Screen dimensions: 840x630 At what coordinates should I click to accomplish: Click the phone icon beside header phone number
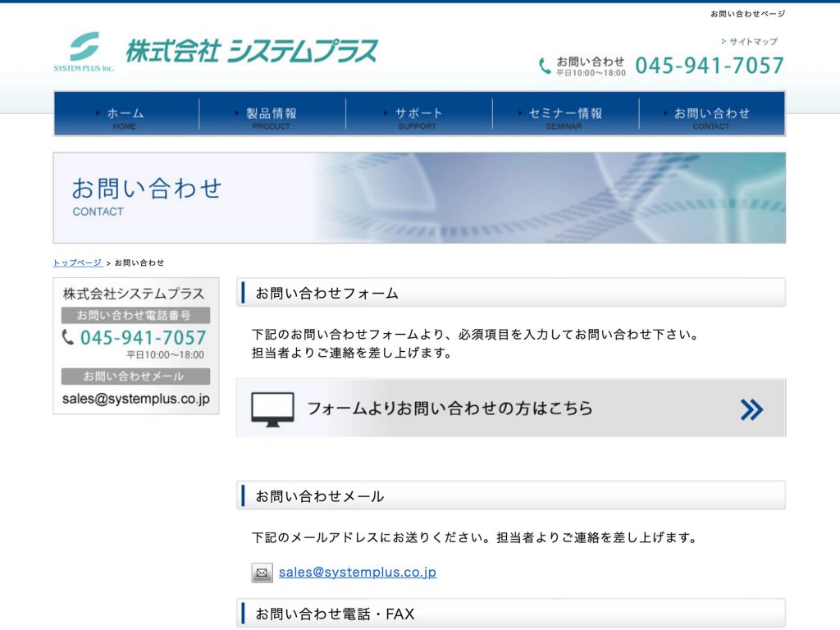point(545,66)
